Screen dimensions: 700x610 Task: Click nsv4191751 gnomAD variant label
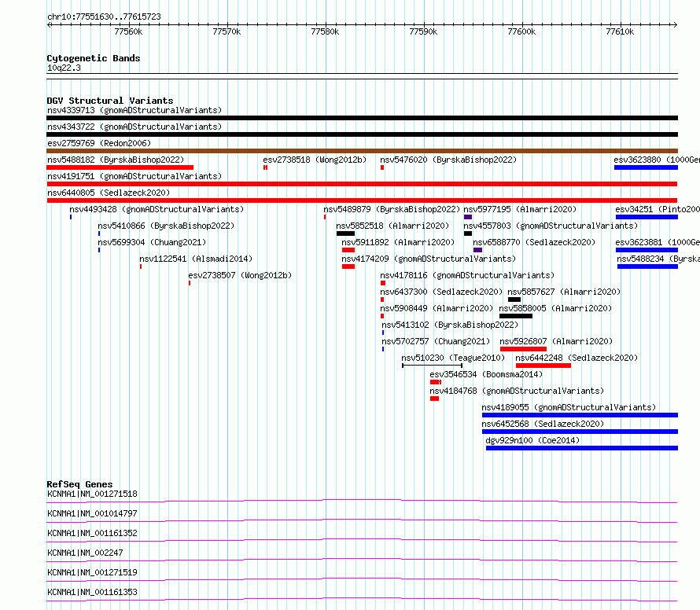tap(134, 176)
